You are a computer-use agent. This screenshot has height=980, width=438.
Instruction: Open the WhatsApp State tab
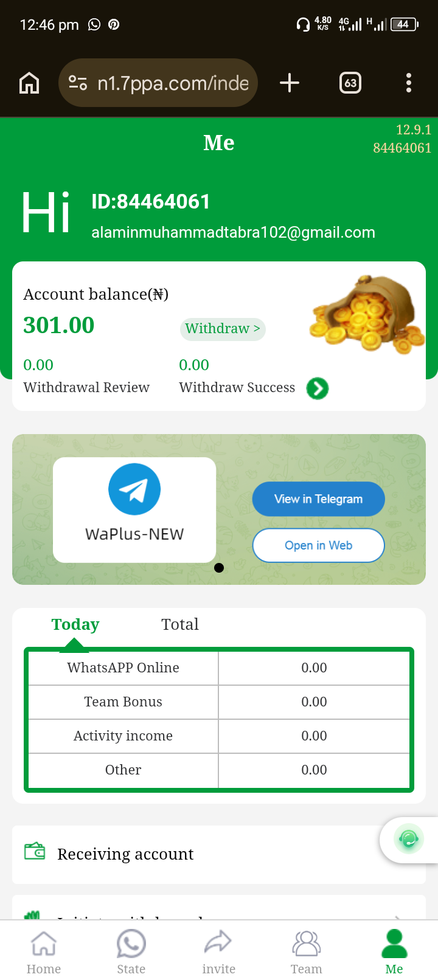point(131,953)
